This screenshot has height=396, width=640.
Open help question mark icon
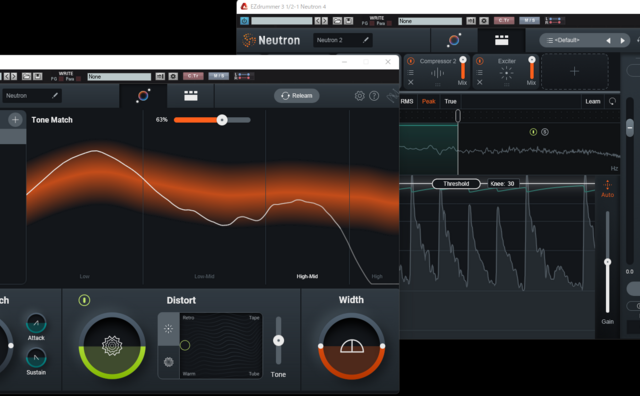[374, 96]
